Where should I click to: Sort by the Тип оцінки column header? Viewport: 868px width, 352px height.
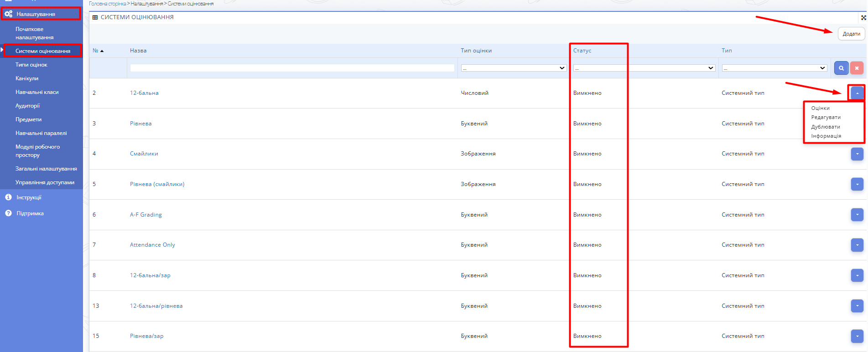[x=476, y=51]
